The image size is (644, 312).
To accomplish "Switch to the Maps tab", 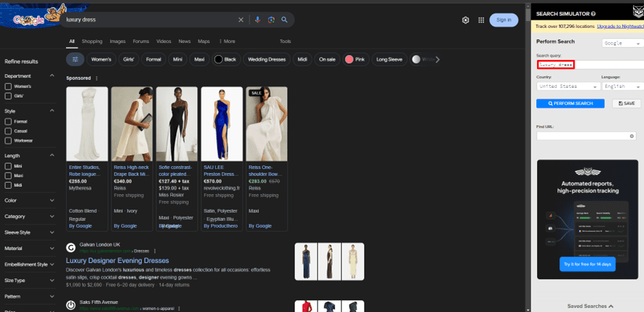I will 204,42.
